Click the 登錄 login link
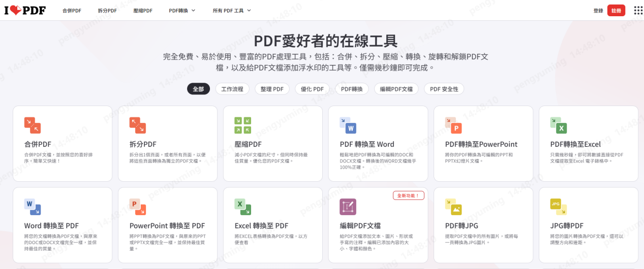This screenshot has height=269, width=644. pos(598,10)
